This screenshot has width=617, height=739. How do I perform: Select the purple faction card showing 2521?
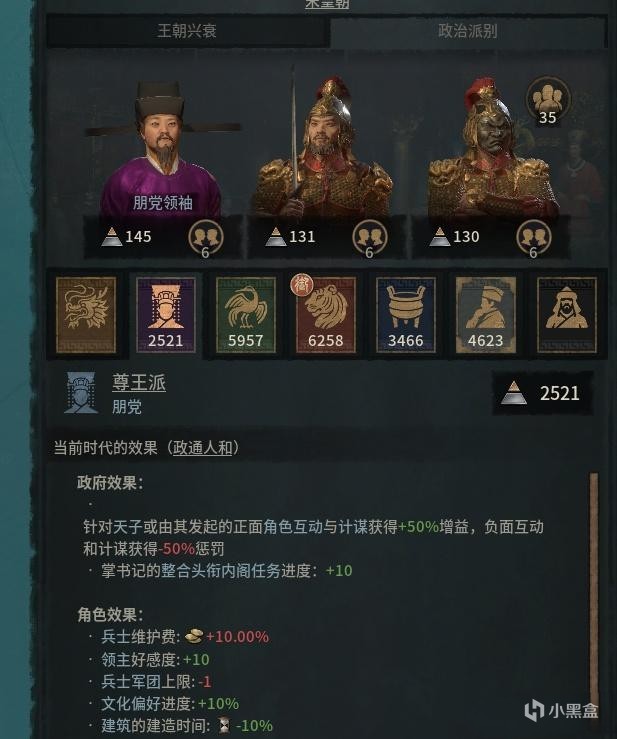click(x=165, y=315)
